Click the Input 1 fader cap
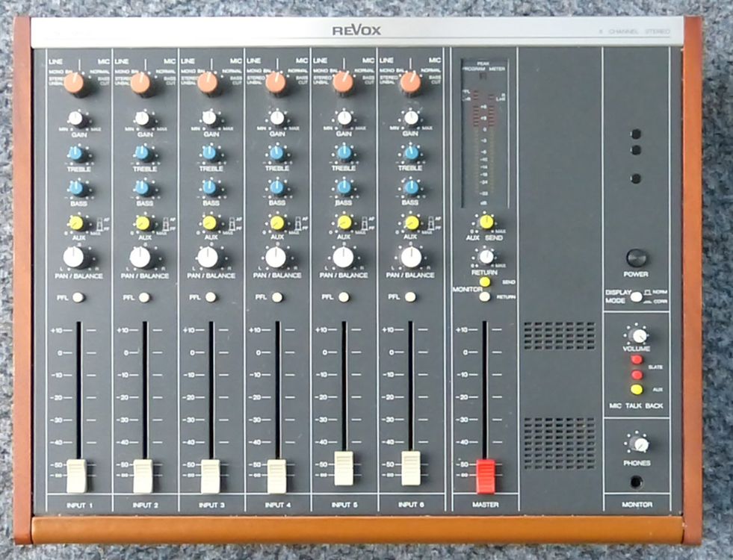Viewport: 733px width, 560px height. click(77, 476)
